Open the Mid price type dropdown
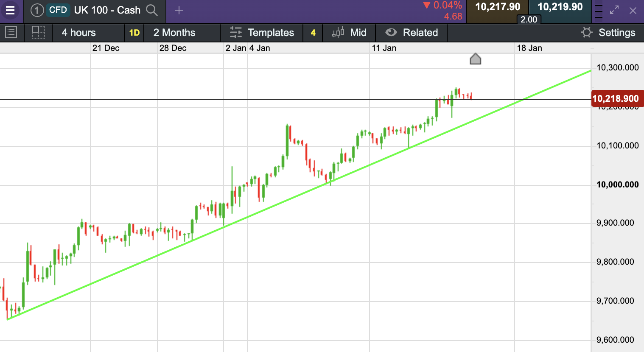644x352 pixels. (349, 33)
